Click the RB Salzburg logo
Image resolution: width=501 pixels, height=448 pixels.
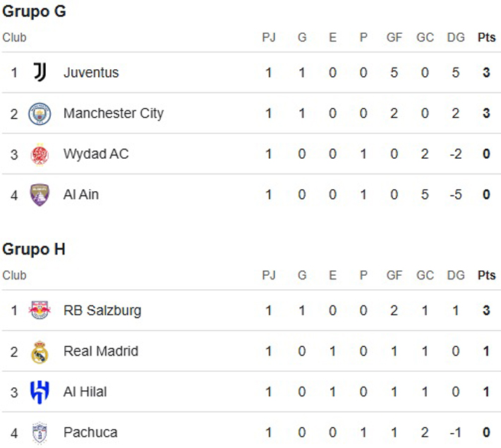40,310
